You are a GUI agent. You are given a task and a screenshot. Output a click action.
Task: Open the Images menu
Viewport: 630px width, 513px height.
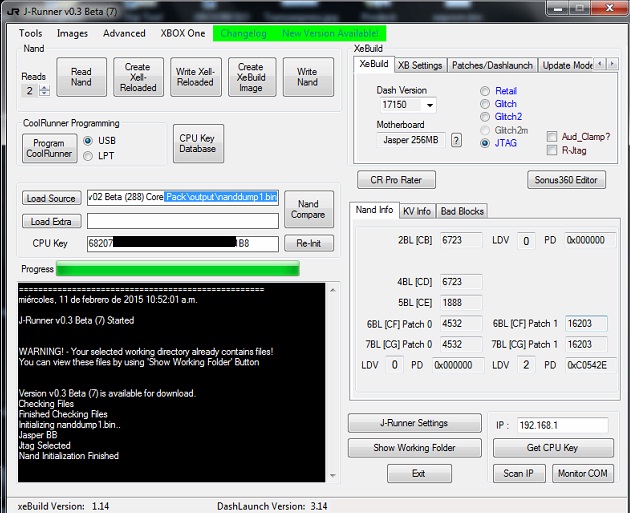(x=72, y=33)
